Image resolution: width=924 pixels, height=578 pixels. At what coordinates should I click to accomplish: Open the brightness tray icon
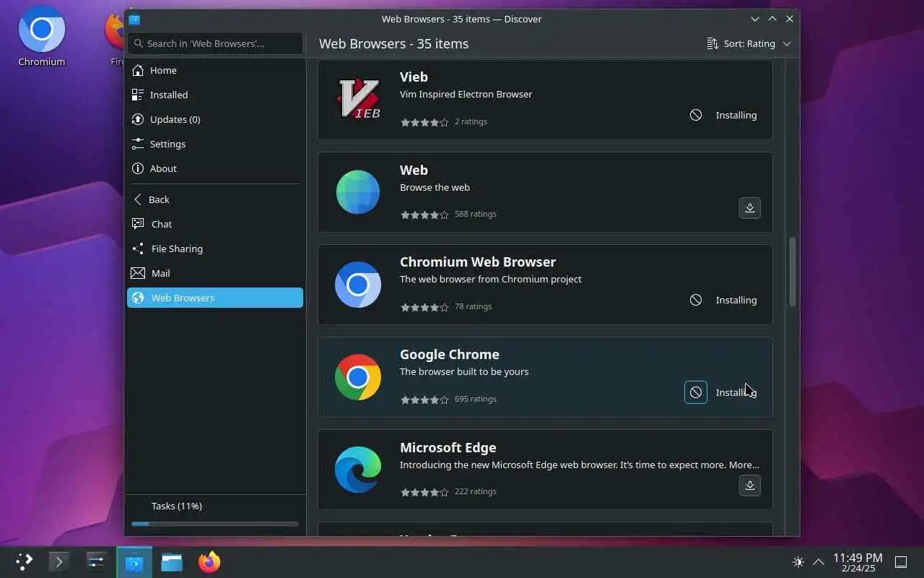pyautogui.click(x=798, y=562)
